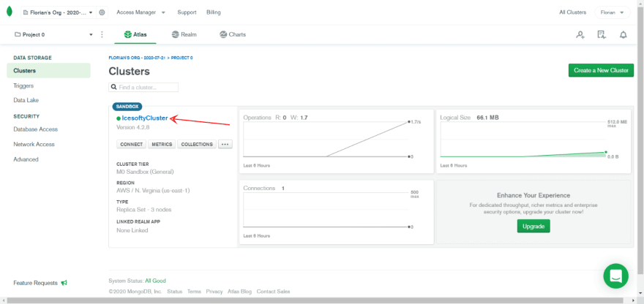Open the Project 0 selector dropdown
The width and height of the screenshot is (644, 304).
(x=53, y=34)
